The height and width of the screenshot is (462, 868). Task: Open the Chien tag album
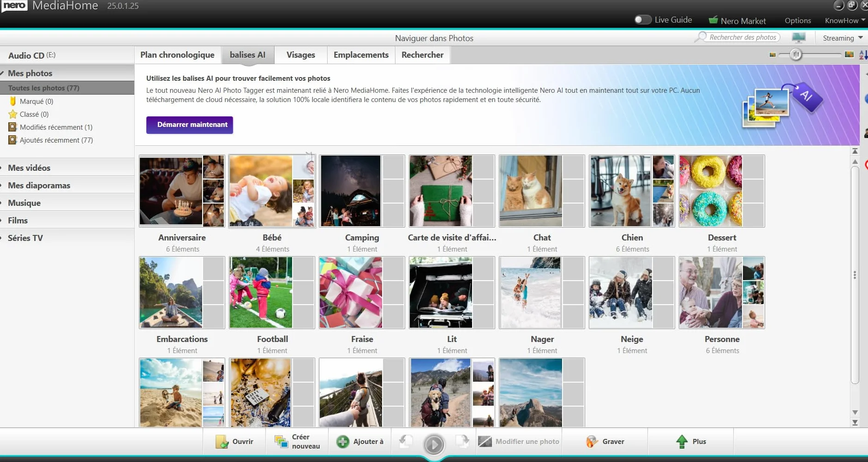(632, 191)
